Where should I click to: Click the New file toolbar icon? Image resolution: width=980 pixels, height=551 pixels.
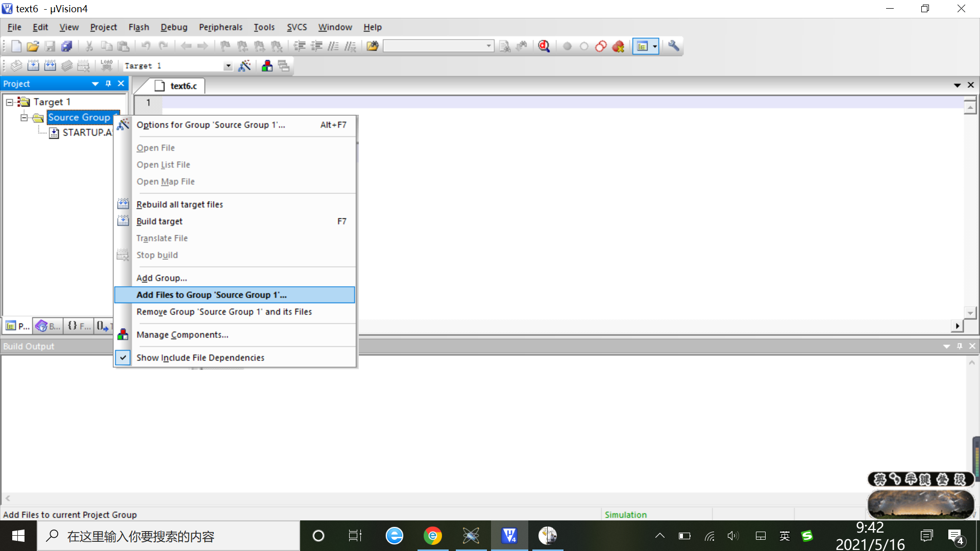[16, 46]
